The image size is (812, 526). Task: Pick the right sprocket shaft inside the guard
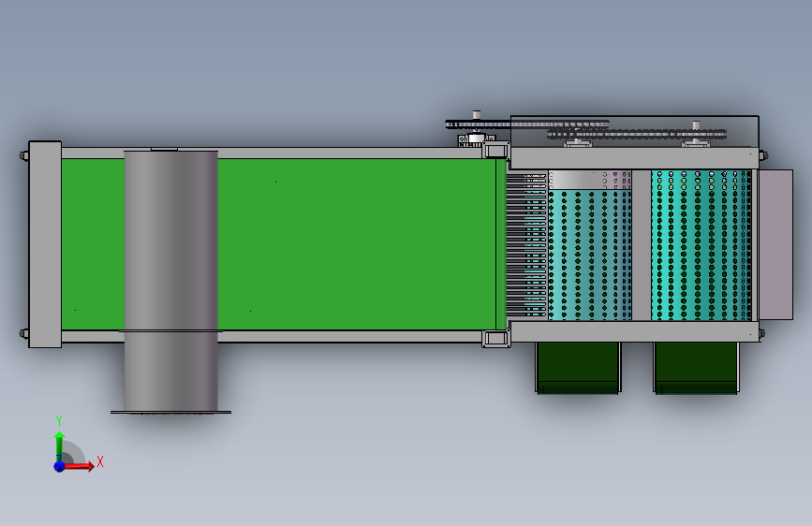coord(696,125)
